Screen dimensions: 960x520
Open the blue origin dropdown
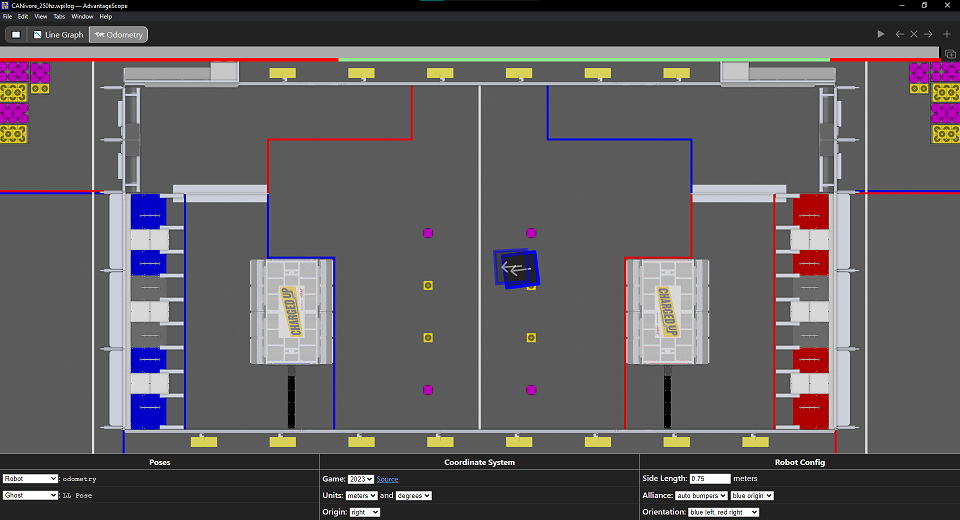point(752,496)
